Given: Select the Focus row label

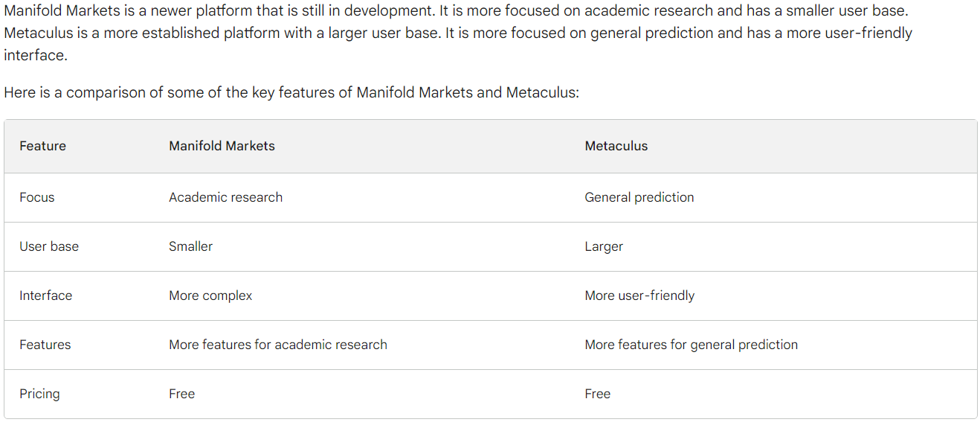Looking at the screenshot, I should [x=36, y=197].
